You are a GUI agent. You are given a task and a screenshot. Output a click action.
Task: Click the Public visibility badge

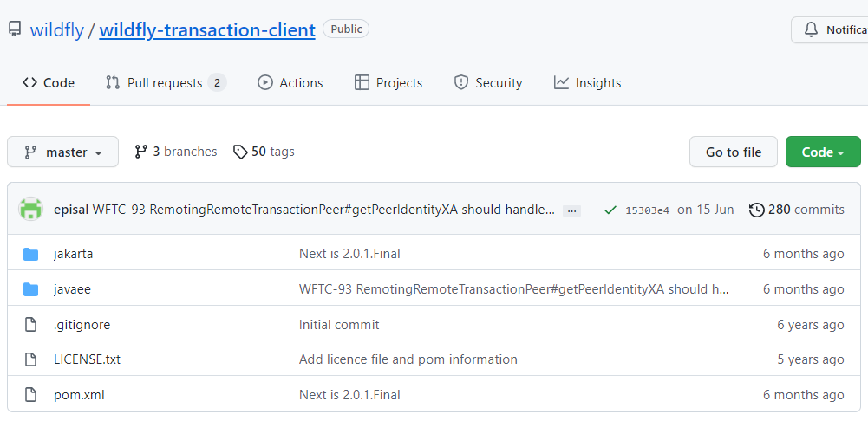(346, 29)
